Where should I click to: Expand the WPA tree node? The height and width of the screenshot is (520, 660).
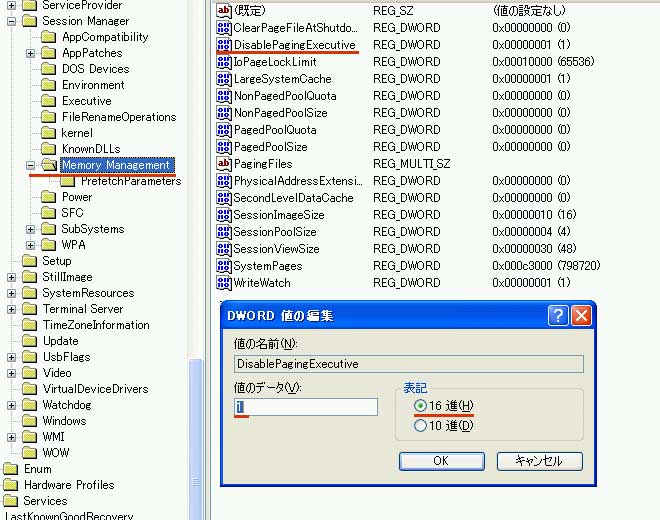tap(30, 245)
